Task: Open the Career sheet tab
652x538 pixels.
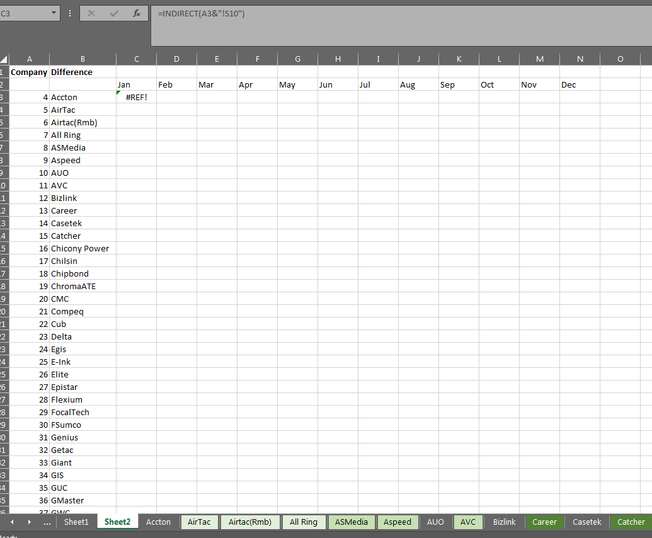Action: click(x=544, y=522)
